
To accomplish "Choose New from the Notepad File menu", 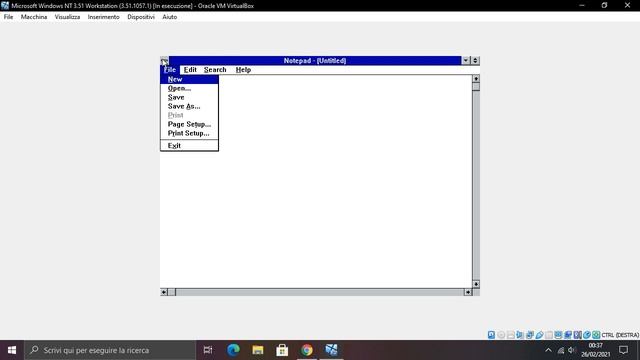I will click(189, 79).
